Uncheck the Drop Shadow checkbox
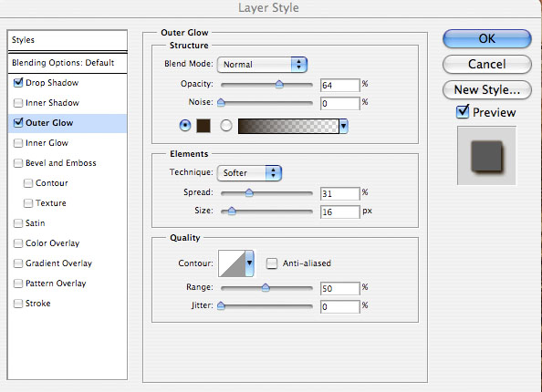542x392 pixels. [x=18, y=83]
